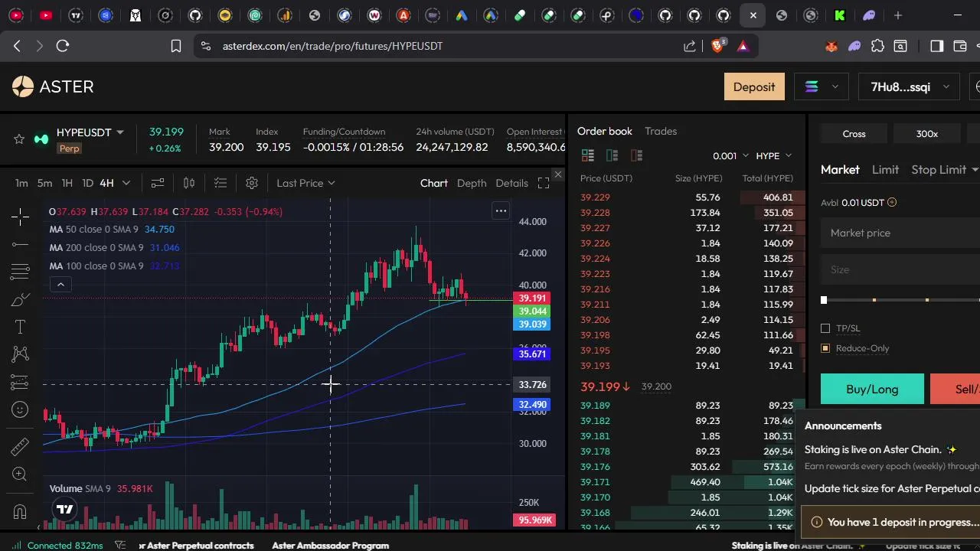Open chart settings gear icon
The image size is (980, 551).
[x=252, y=183]
